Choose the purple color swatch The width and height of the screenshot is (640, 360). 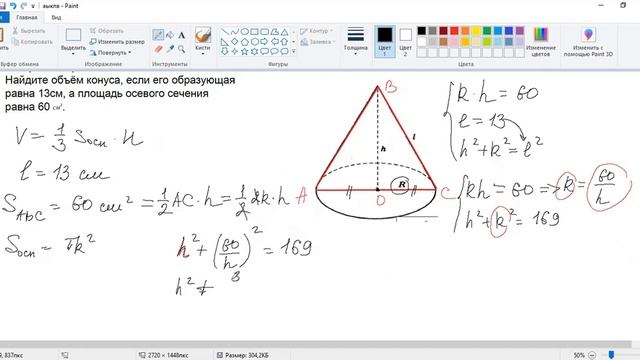pos(520,31)
